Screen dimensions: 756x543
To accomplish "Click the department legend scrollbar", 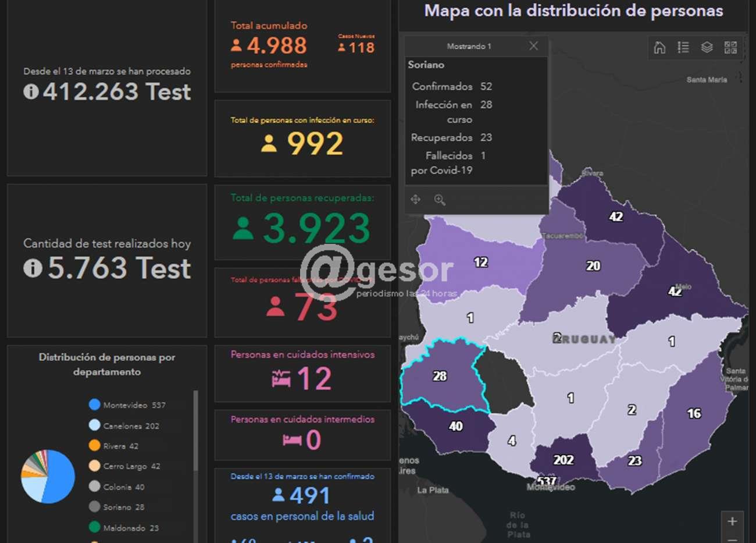I will coord(195,431).
